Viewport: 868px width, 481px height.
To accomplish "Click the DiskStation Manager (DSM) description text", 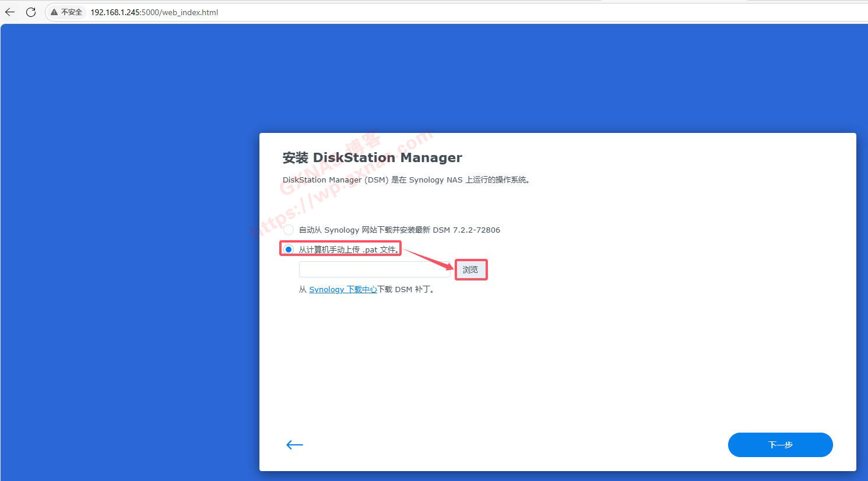I will [406, 180].
